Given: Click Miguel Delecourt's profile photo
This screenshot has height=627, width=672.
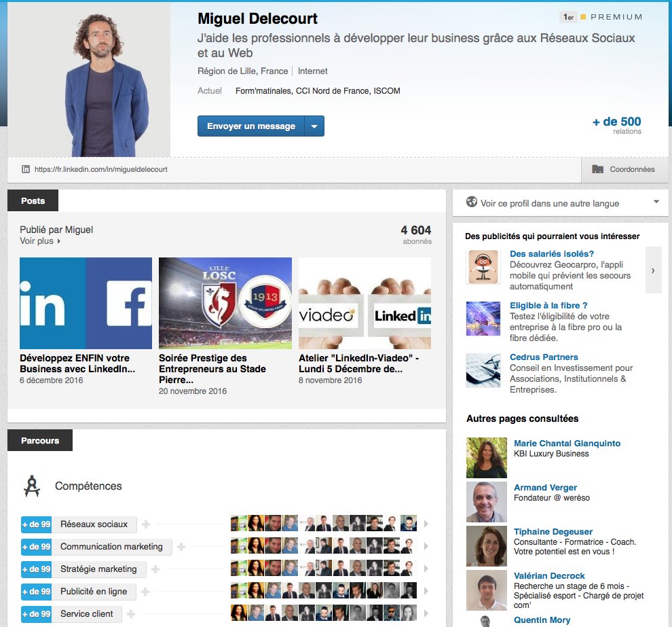Looking at the screenshot, I should tap(89, 79).
